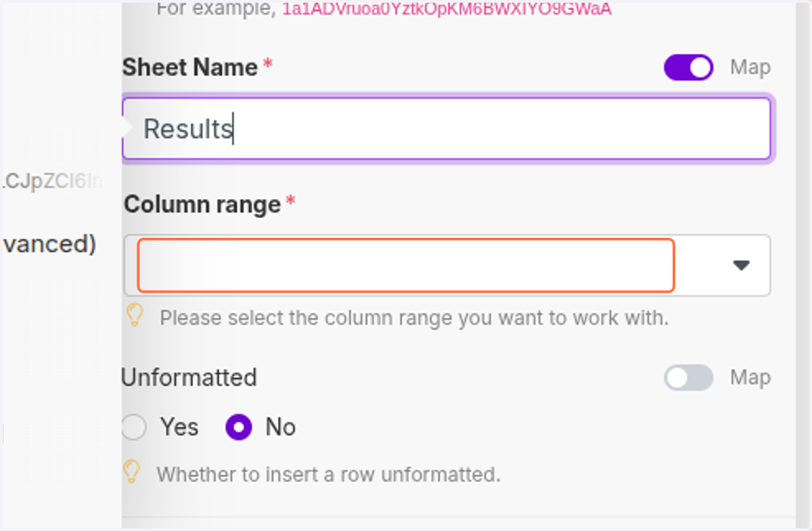812x531 pixels.
Task: Click the partially hidden vanced) text
Action: 48,244
